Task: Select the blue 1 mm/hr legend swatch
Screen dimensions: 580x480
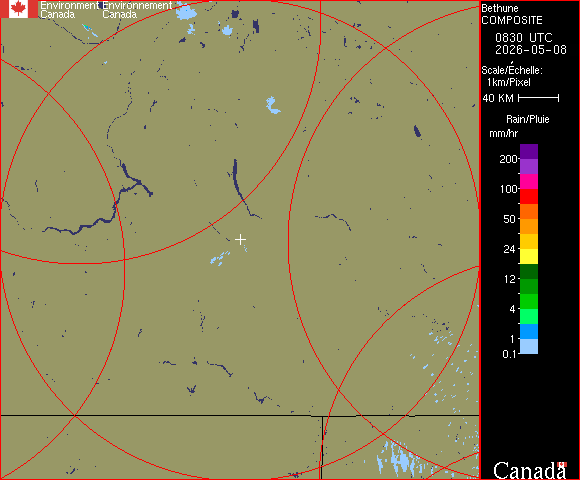Action: (x=529, y=331)
